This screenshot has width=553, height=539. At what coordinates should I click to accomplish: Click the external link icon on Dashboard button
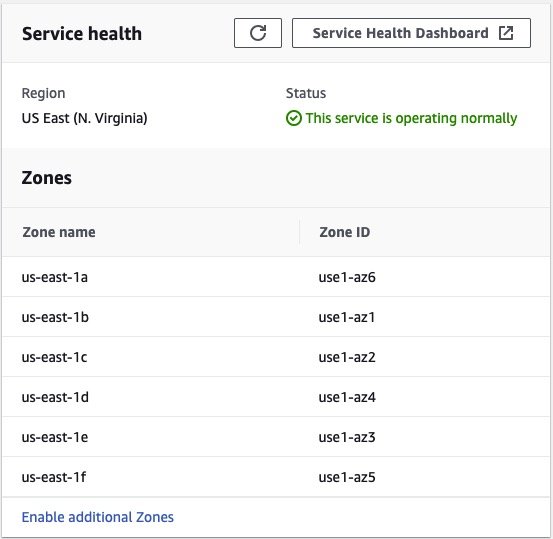coord(506,33)
